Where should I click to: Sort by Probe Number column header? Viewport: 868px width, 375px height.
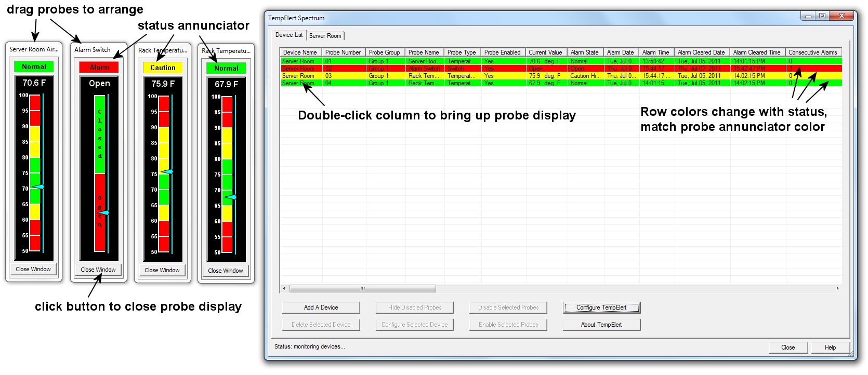coord(344,52)
